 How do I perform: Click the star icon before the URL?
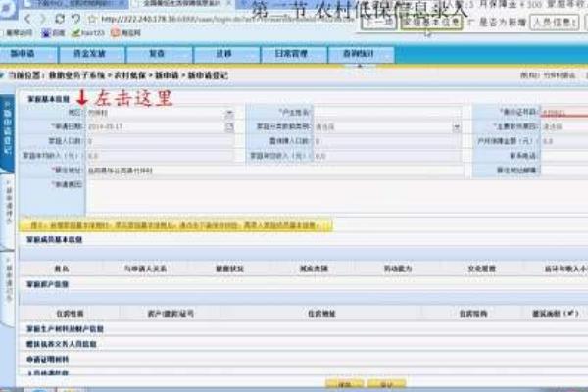coord(92,19)
